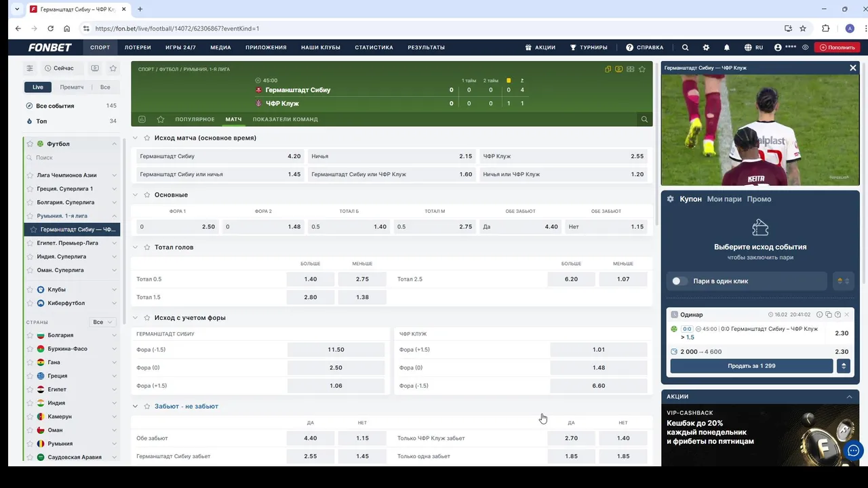Screen dimensions: 868x488
Task: Select Тотал 2.5 Больше odds 6.20
Action: pos(571,279)
